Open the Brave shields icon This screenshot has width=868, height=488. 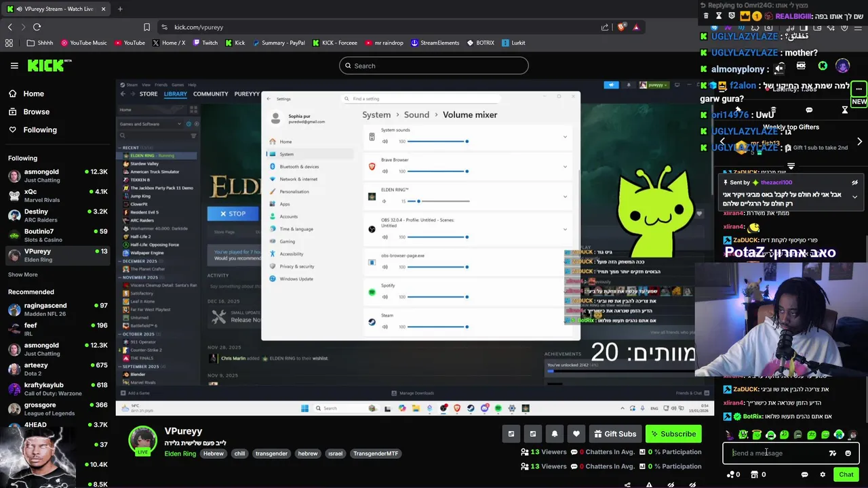pyautogui.click(x=621, y=27)
